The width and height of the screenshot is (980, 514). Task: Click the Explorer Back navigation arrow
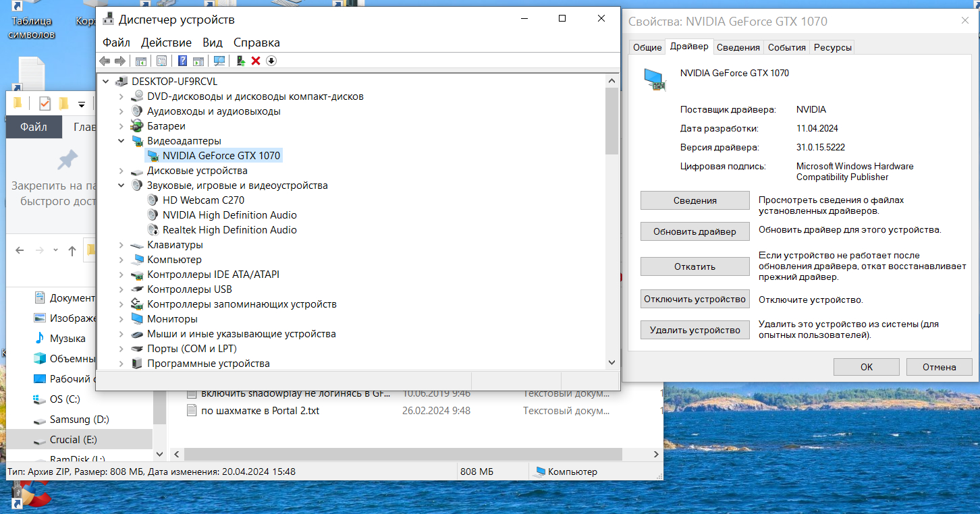click(x=20, y=250)
